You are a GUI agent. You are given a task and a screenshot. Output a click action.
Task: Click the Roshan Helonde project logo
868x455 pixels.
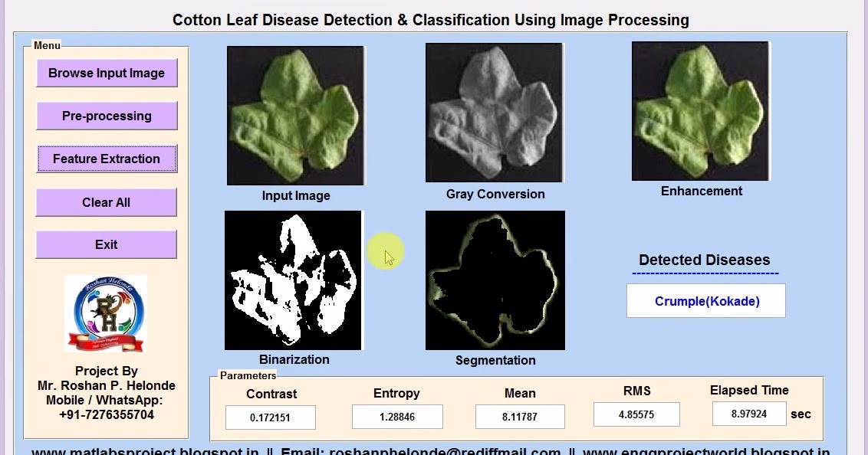click(x=105, y=313)
